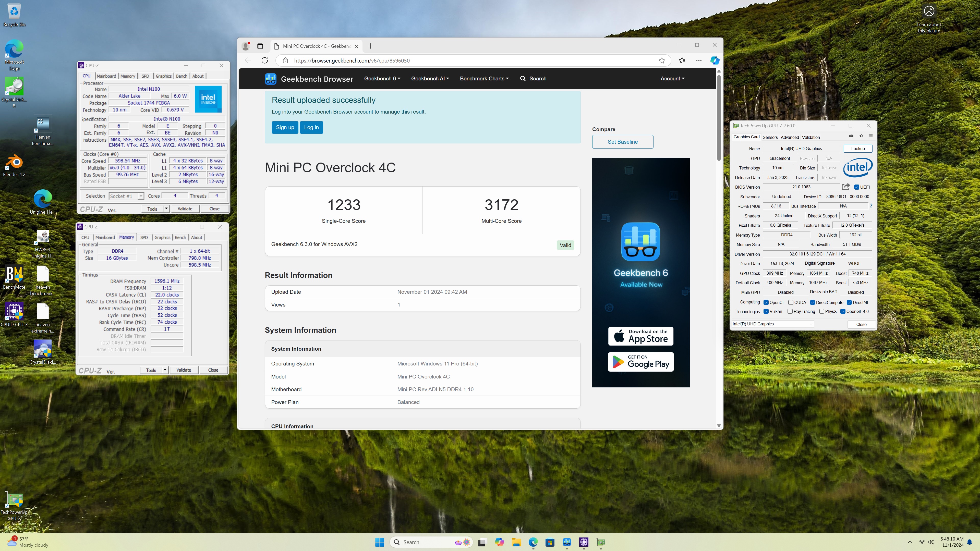This screenshot has width=980, height=551.
Task: Switch to SPD tab in top CPU-Z
Action: click(x=145, y=76)
